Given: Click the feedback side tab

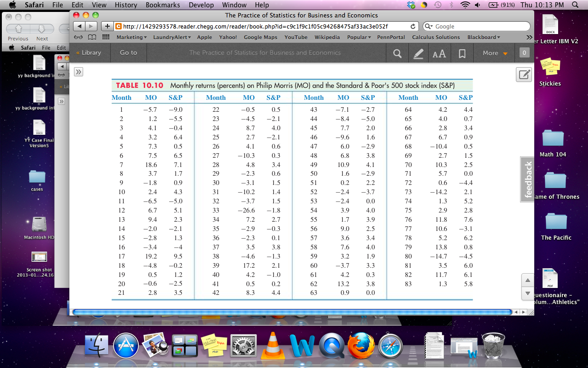Looking at the screenshot, I should point(527,179).
